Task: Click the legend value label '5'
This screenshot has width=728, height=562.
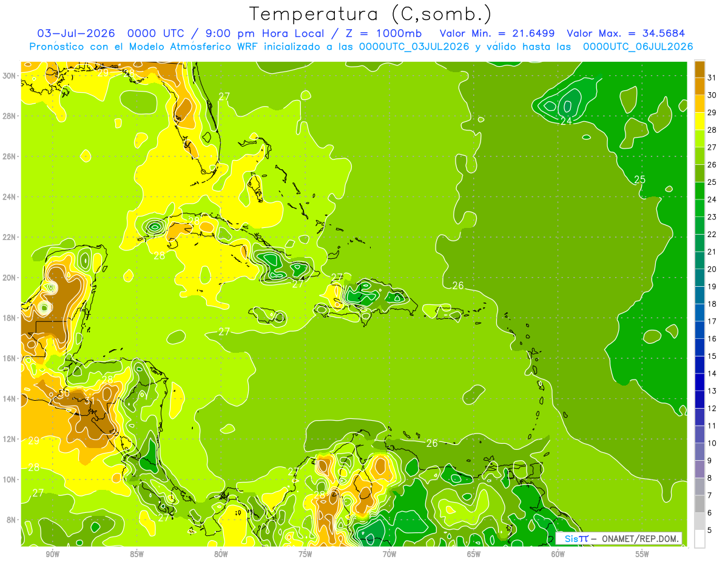Action: (x=710, y=530)
